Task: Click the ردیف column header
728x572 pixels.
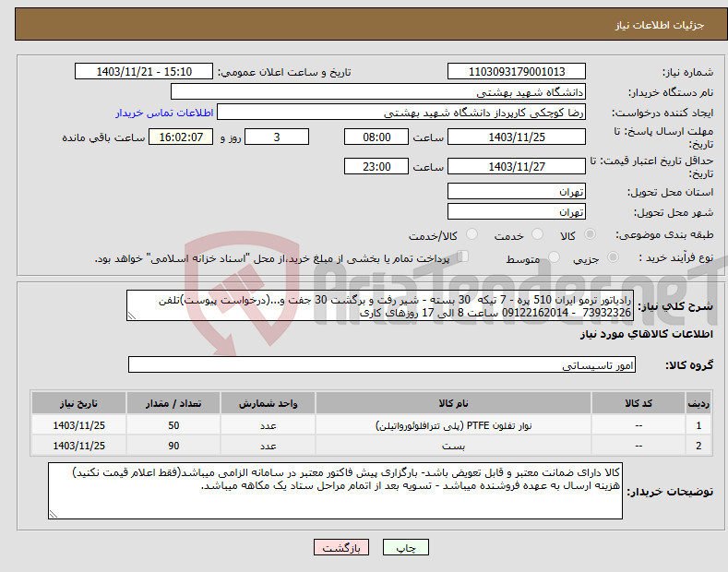Action: click(x=698, y=403)
